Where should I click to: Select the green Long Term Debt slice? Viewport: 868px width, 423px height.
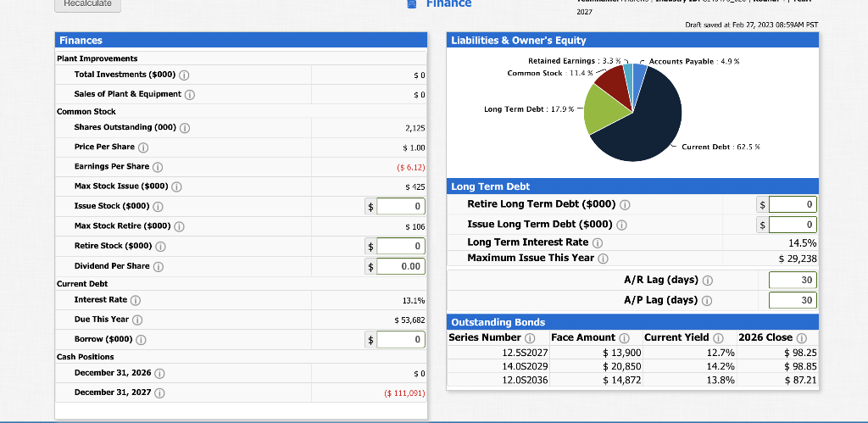[x=603, y=109]
